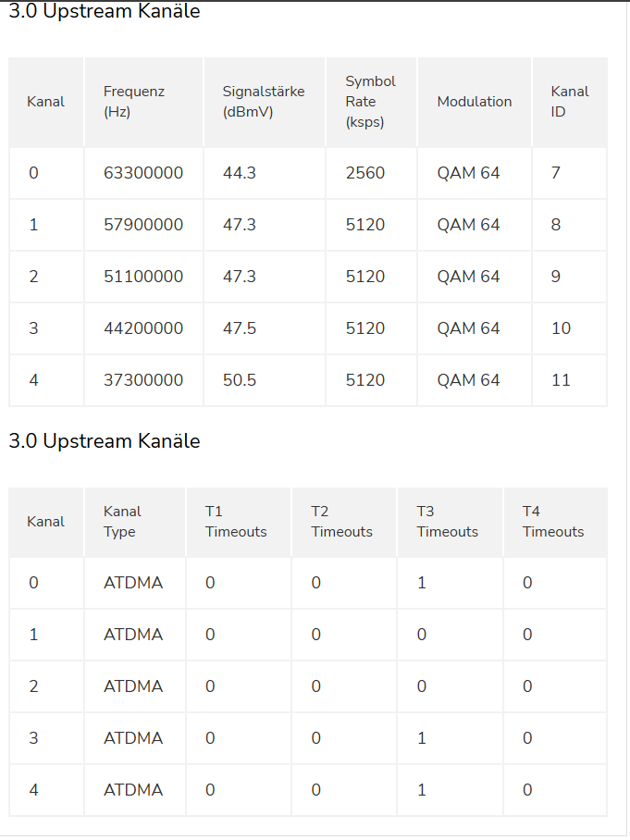Click the Modulation column header
Screen dimensions: 630x840
tap(474, 102)
